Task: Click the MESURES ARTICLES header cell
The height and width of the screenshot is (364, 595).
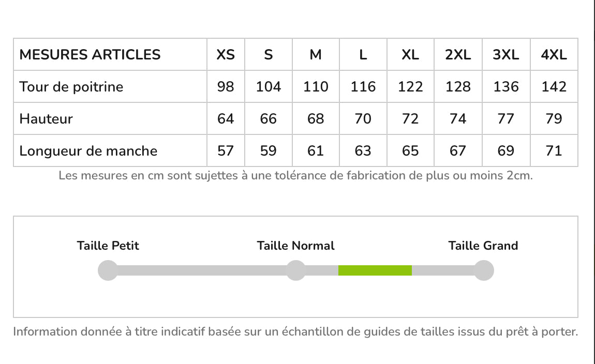Action: coord(90,55)
